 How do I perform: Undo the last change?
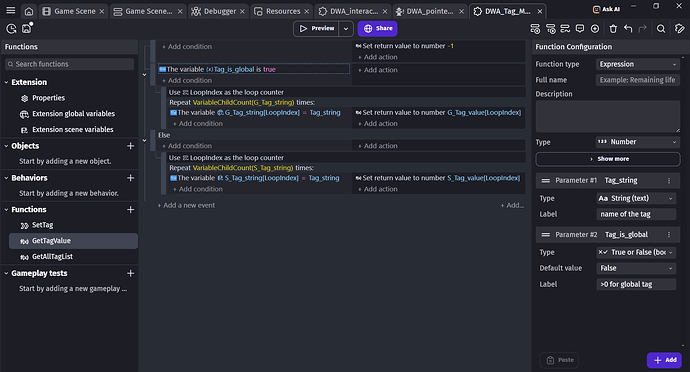(x=628, y=29)
